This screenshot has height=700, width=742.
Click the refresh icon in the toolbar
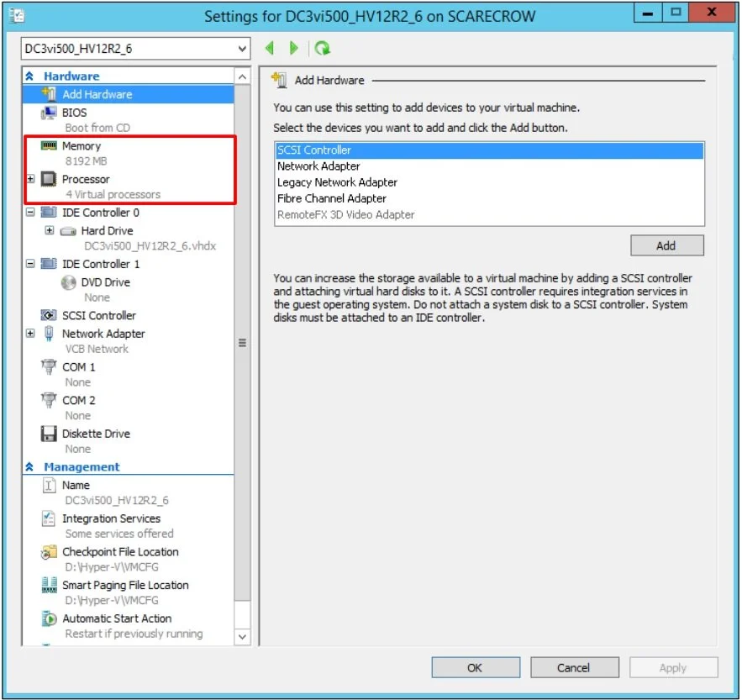click(x=324, y=48)
